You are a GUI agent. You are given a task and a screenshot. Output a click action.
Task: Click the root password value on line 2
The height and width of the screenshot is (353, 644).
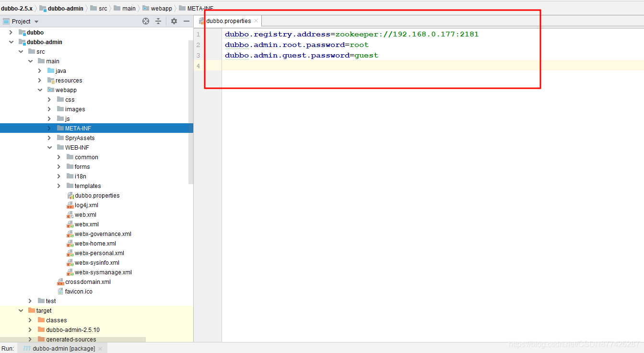click(359, 45)
